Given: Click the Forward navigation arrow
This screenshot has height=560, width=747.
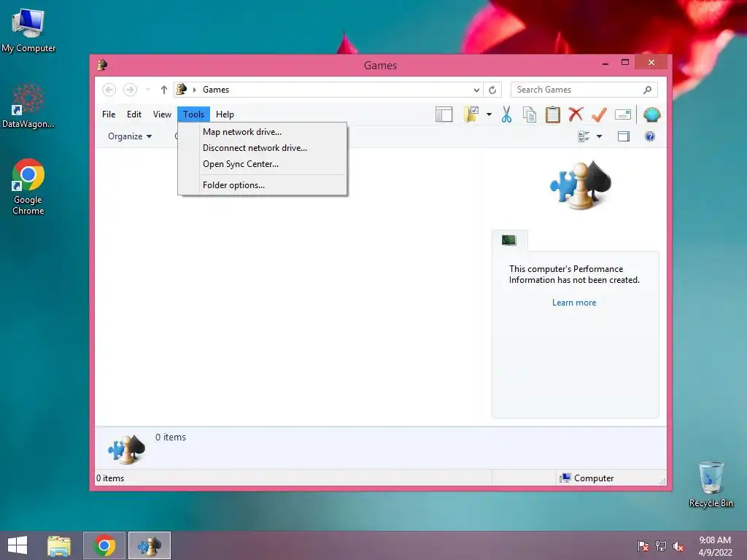Looking at the screenshot, I should click(130, 90).
